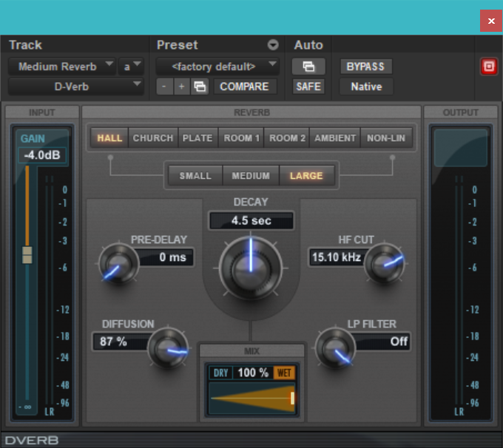Open the preset settings circle menu icon

pyautogui.click(x=273, y=45)
